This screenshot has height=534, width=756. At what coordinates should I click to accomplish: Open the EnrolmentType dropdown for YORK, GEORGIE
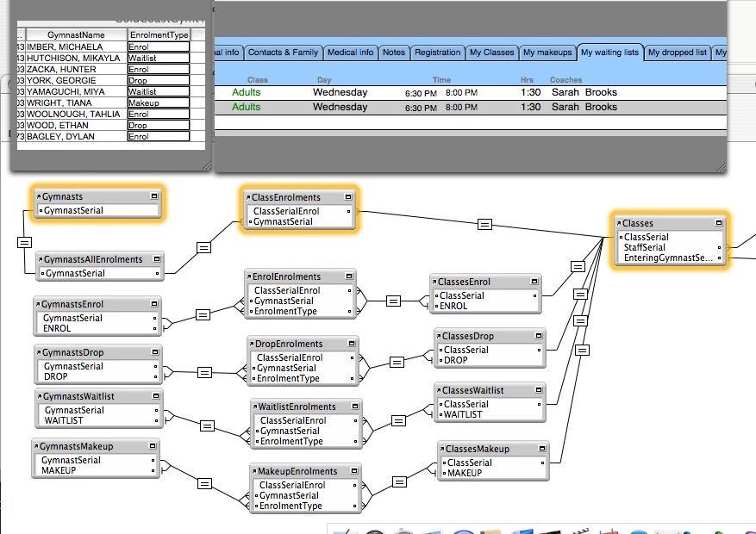[158, 81]
